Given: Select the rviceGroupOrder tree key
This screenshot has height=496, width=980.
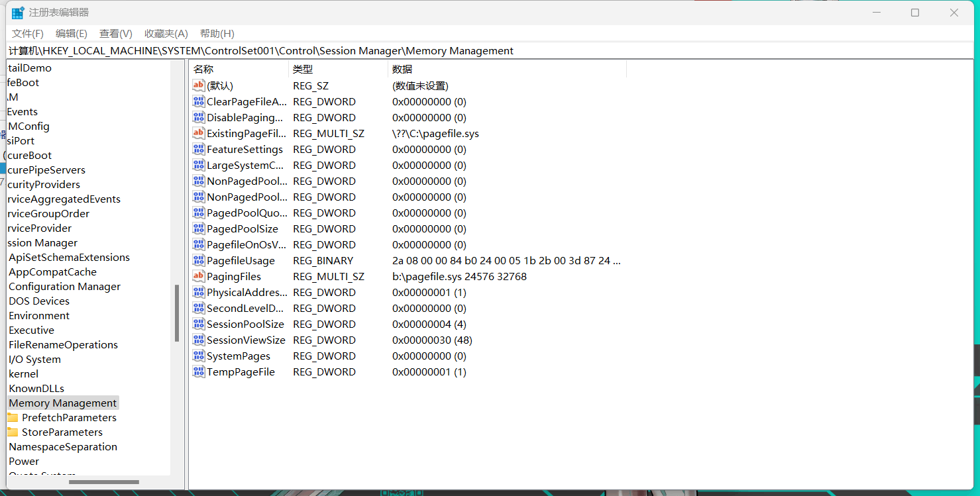Looking at the screenshot, I should [48, 213].
